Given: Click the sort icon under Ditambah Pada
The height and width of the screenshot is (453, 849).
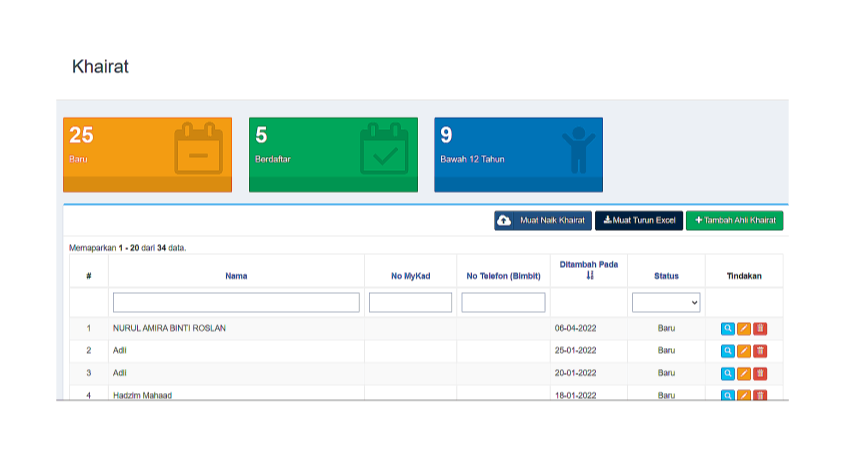Looking at the screenshot, I should tap(590, 275).
